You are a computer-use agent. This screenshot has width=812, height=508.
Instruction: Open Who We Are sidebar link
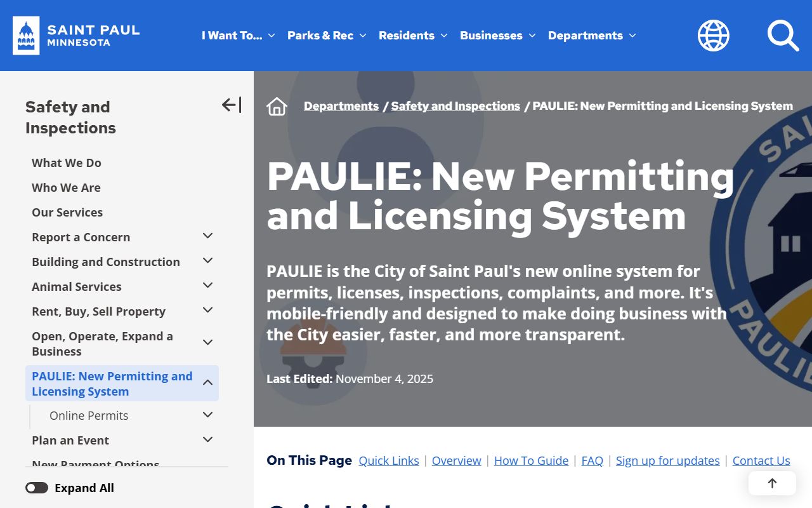66,187
